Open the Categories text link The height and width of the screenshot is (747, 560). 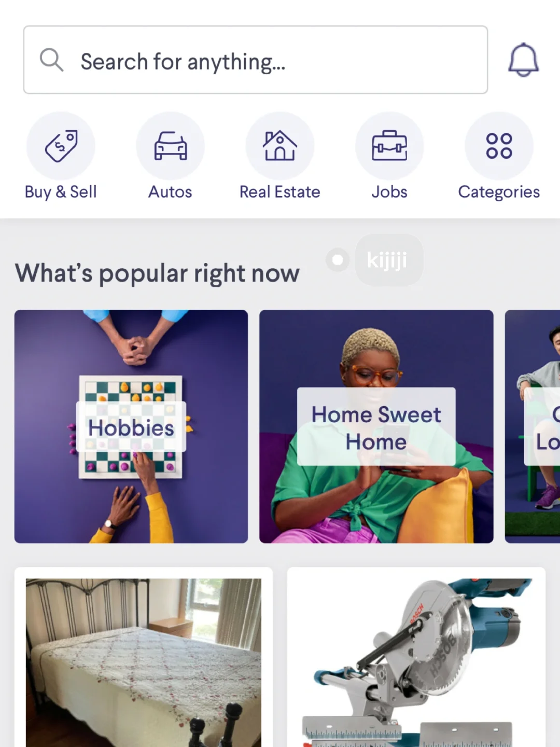click(x=499, y=192)
